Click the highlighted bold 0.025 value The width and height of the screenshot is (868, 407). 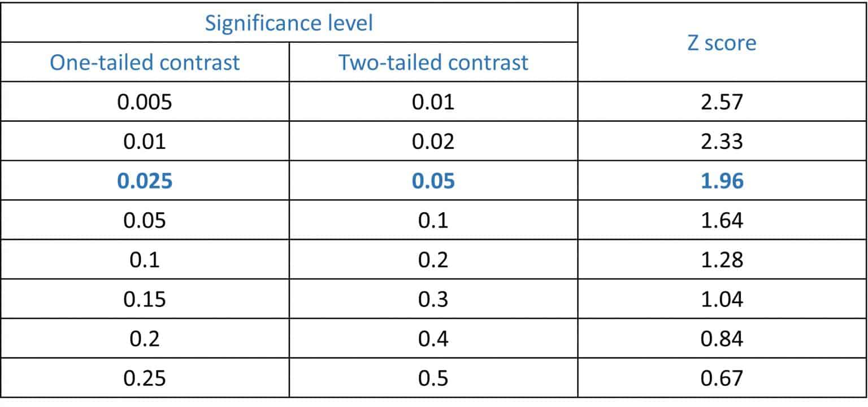tap(145, 181)
